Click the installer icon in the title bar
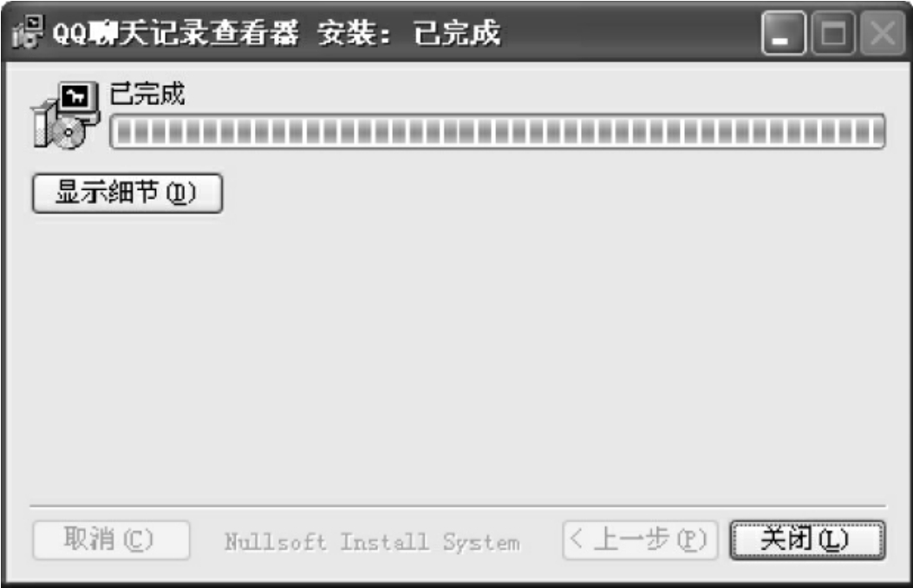Image resolution: width=913 pixels, height=588 pixels. [x=27, y=32]
